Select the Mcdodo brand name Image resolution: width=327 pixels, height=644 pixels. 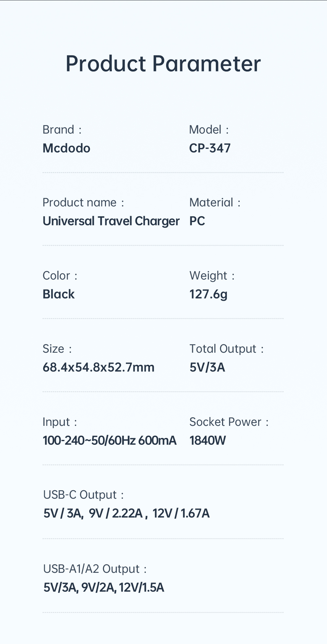pyautogui.click(x=66, y=148)
